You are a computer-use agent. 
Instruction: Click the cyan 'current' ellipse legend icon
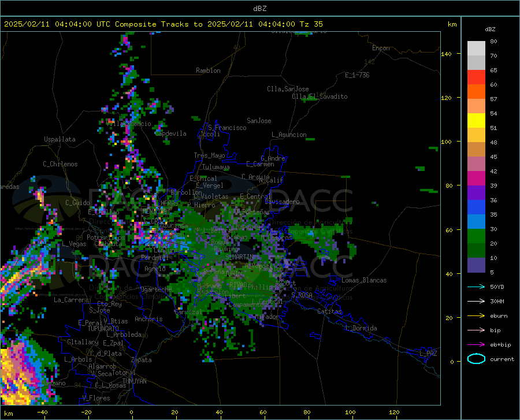(476, 359)
